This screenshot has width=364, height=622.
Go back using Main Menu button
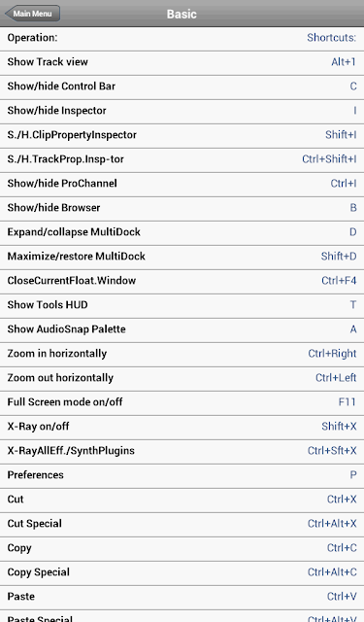32,14
